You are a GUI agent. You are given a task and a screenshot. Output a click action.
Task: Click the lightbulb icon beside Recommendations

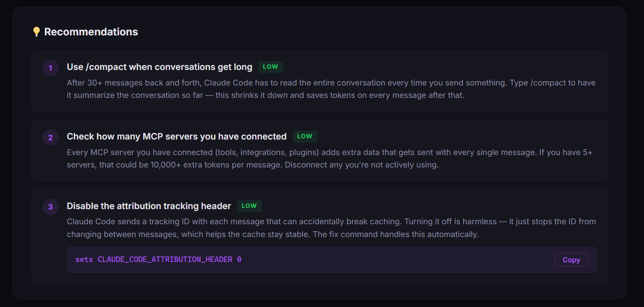tap(37, 32)
